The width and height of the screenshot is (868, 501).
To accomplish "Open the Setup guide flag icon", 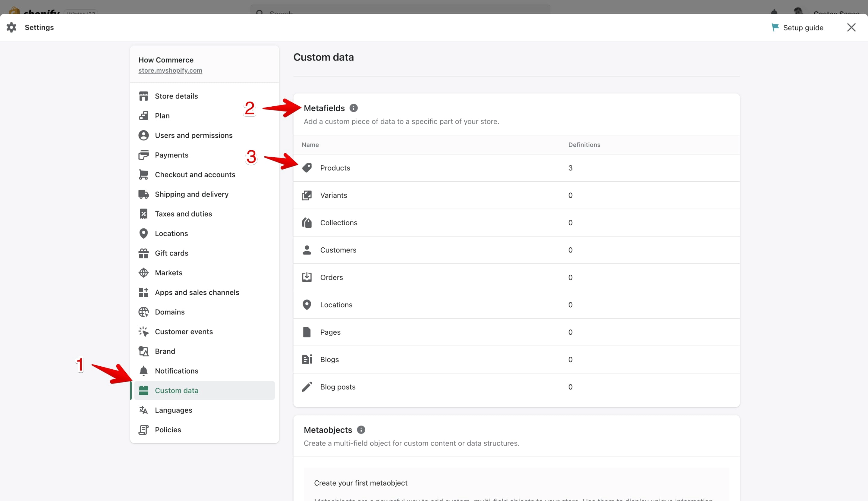I will tap(775, 27).
